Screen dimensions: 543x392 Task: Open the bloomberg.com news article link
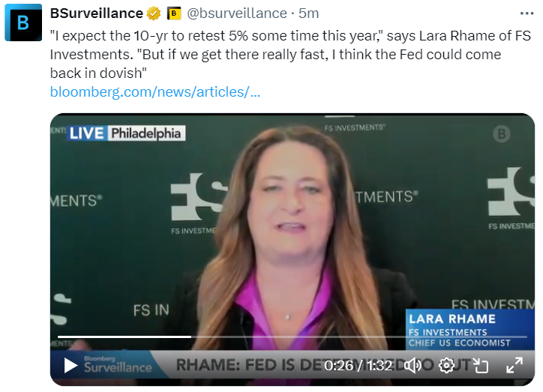tap(154, 92)
